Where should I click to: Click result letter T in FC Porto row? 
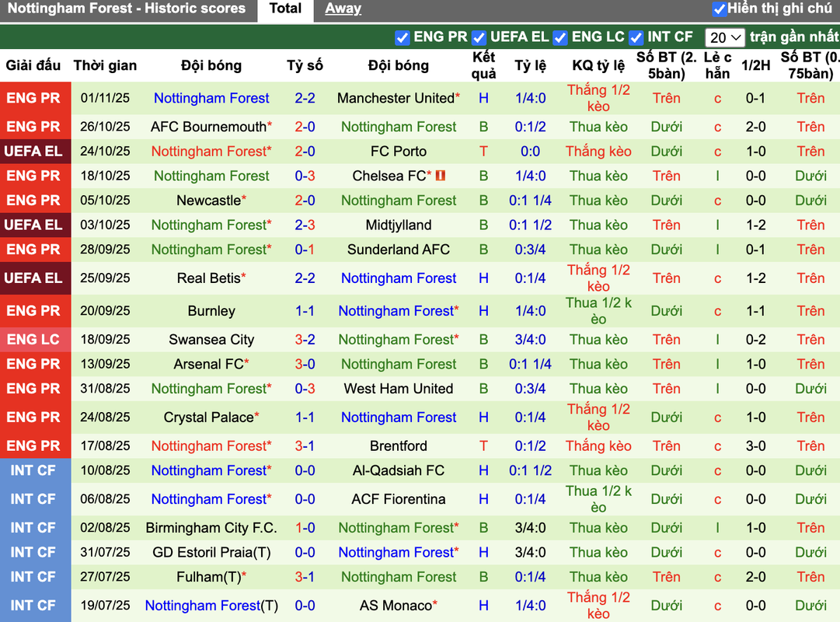(483, 151)
